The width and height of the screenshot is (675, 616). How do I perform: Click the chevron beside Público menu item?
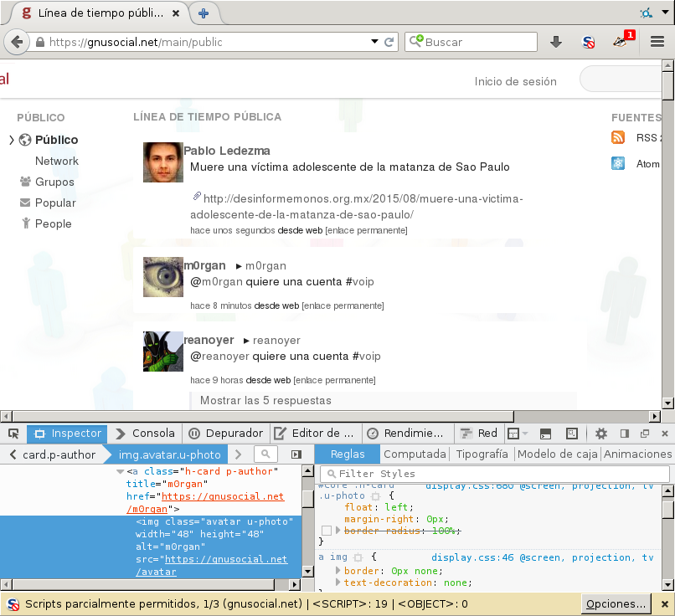pyautogui.click(x=12, y=140)
